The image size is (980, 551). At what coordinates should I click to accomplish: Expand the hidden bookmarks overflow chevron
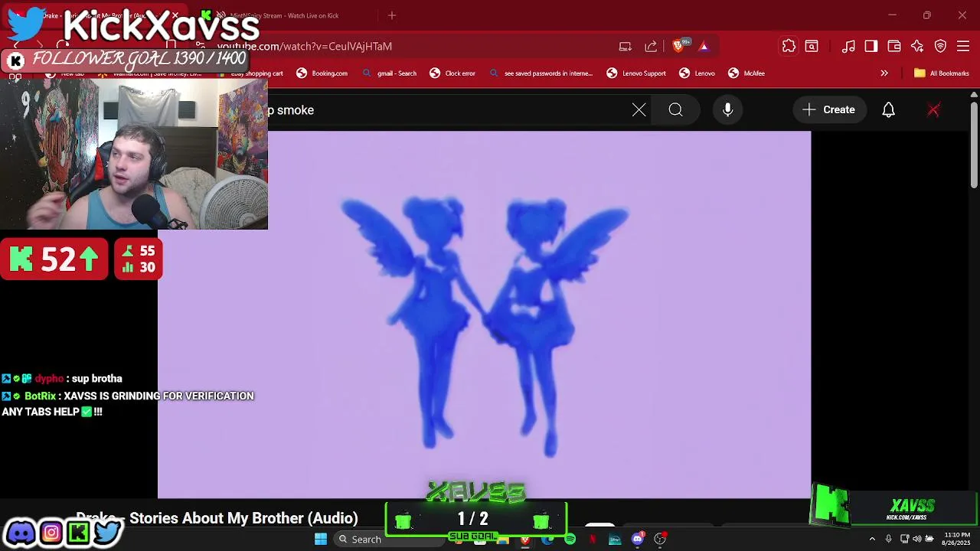pyautogui.click(x=884, y=73)
